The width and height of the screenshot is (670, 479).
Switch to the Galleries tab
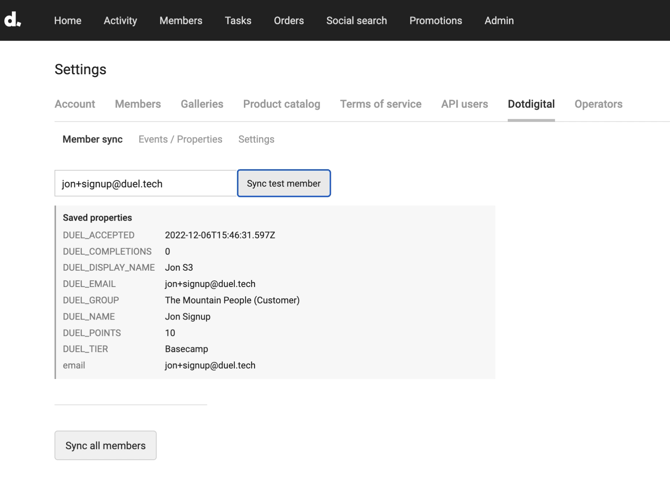[202, 104]
